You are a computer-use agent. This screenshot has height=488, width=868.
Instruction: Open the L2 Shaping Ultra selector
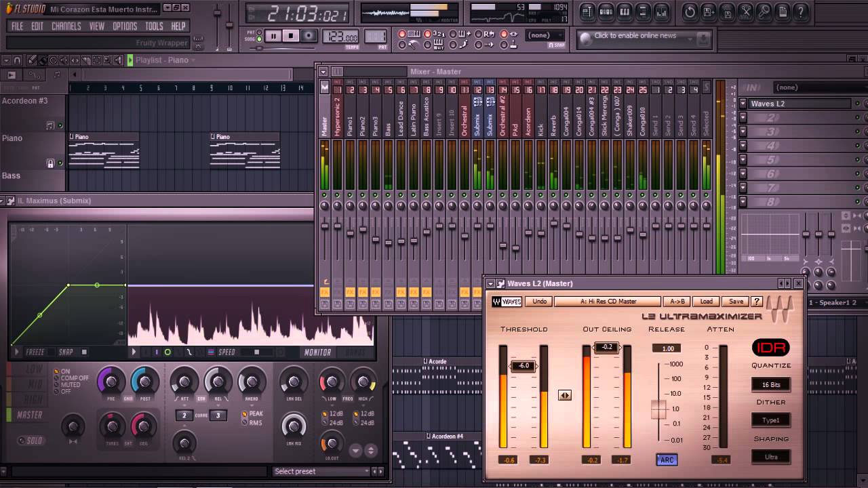coord(771,457)
